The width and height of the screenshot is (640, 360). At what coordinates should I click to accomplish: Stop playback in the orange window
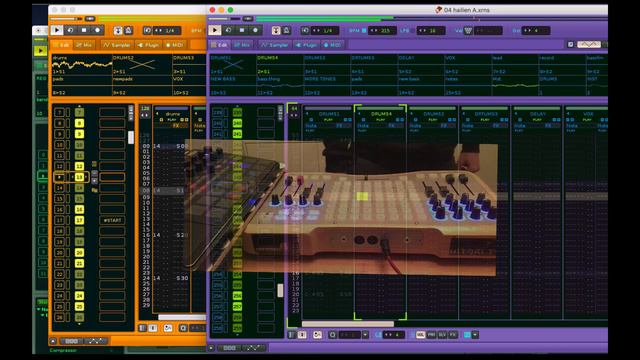coord(84,30)
